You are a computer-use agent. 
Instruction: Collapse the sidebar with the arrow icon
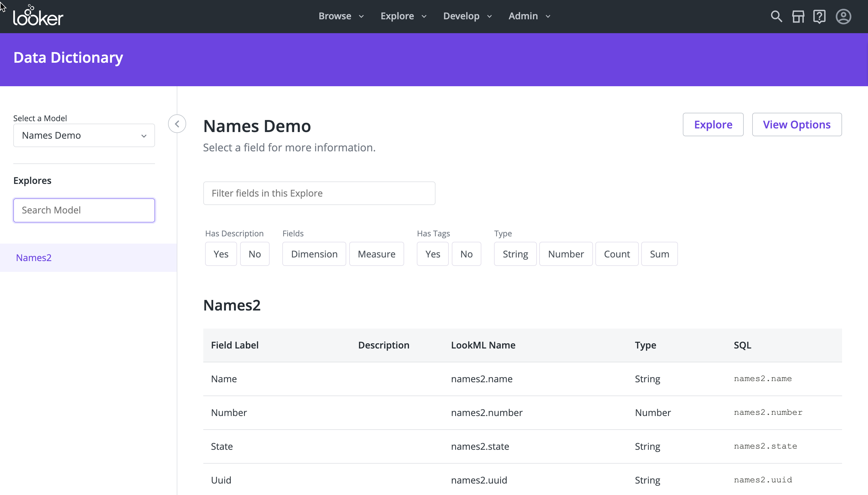[x=177, y=124]
